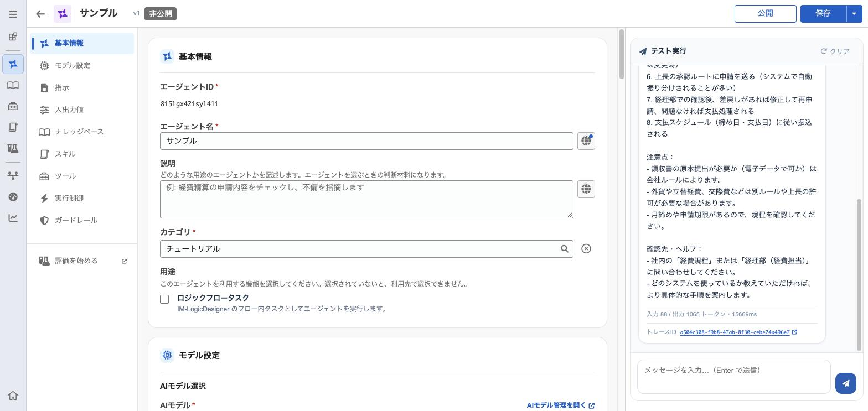Open the flow diagram icon in left rail
The height and width of the screenshot is (411, 868).
tap(13, 175)
